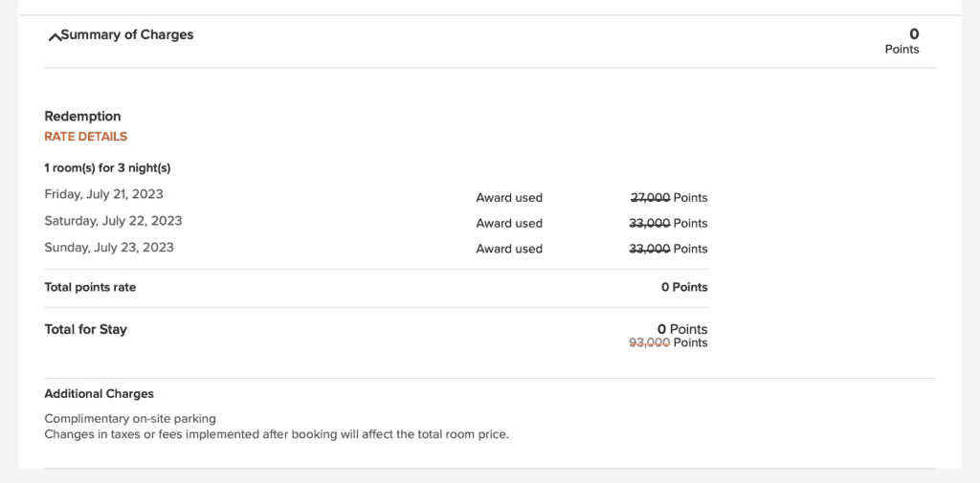Click Award used for Friday night

(x=509, y=198)
